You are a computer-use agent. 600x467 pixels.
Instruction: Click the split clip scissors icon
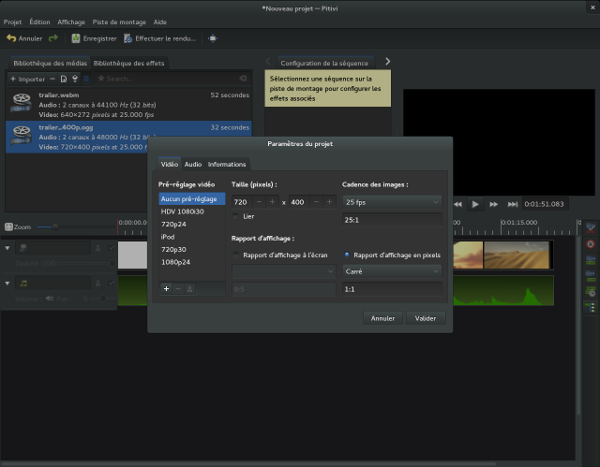coord(590,228)
